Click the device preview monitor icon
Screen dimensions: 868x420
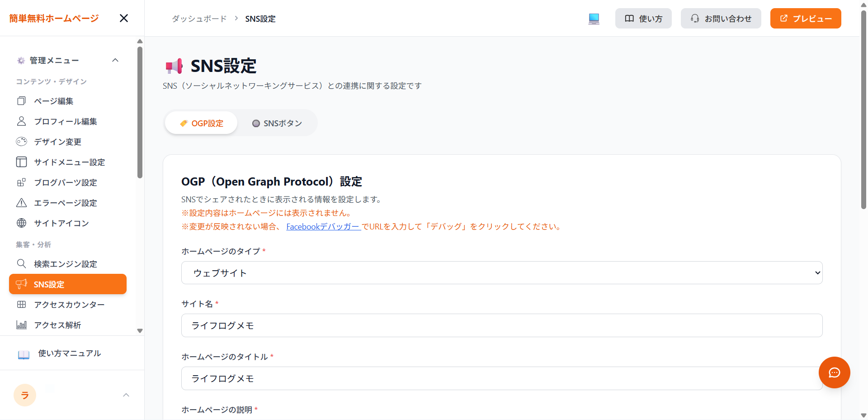coord(594,19)
